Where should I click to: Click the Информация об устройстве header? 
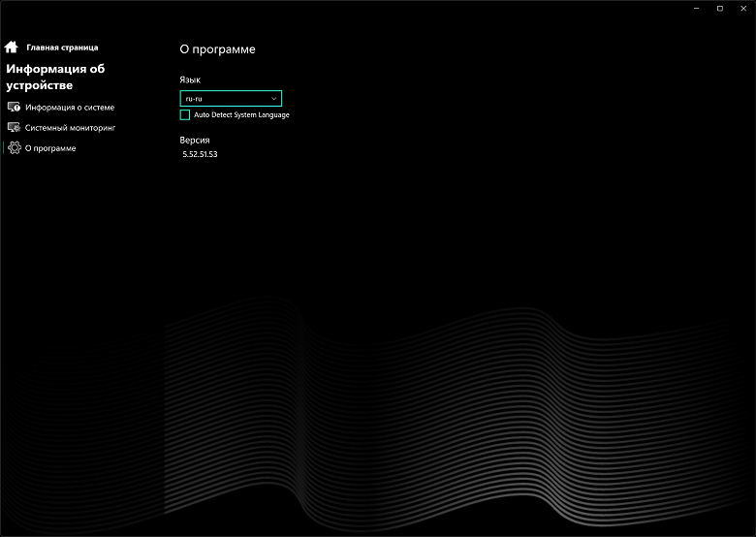click(55, 77)
